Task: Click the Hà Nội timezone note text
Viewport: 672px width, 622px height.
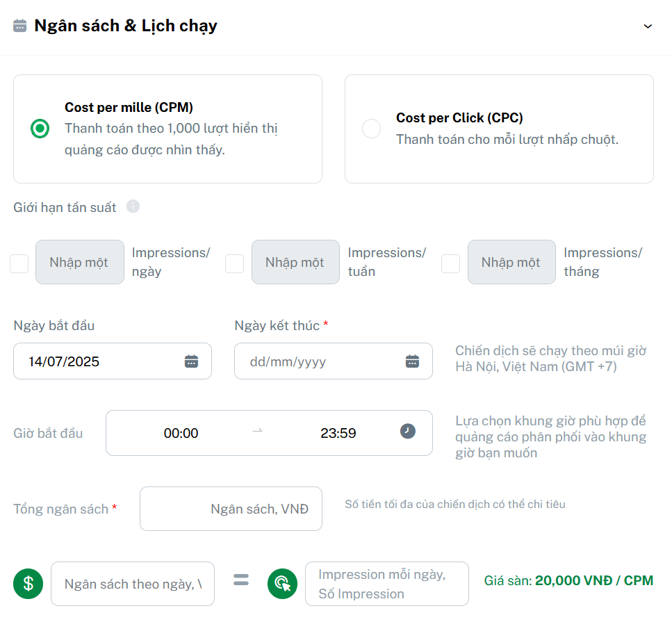Action: 550,359
